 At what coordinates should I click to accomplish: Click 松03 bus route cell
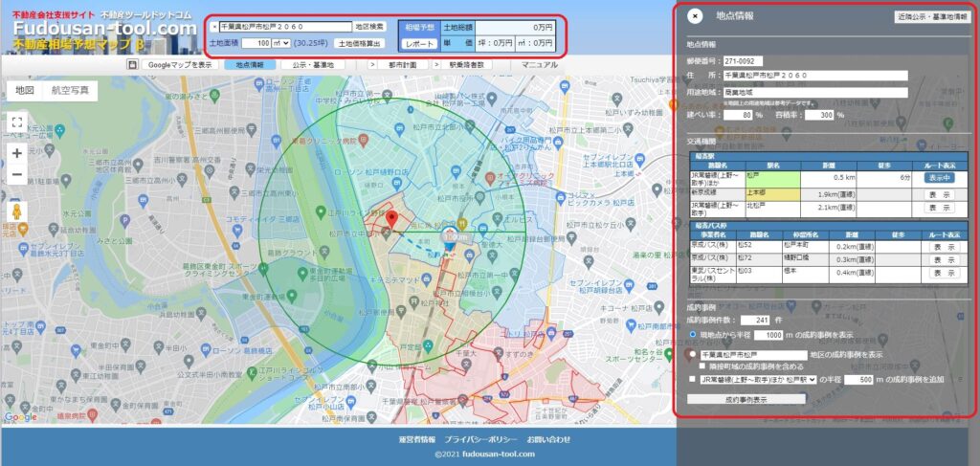759,275
